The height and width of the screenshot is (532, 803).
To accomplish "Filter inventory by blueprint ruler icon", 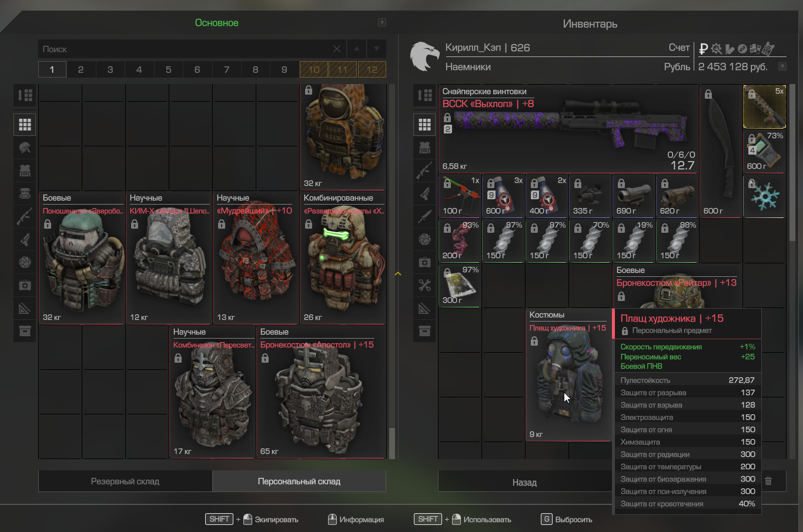I will [424, 308].
